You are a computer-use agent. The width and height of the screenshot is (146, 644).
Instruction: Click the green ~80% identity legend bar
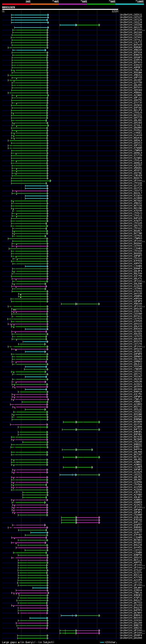tap(101, 4)
